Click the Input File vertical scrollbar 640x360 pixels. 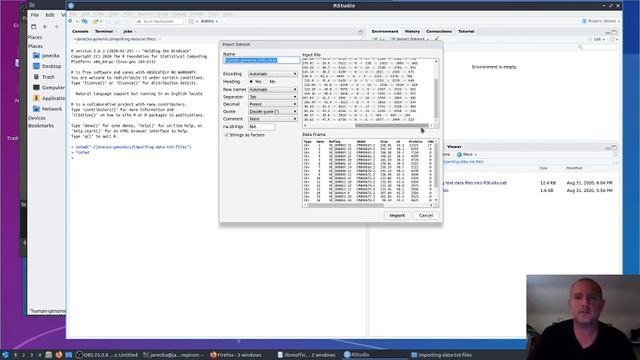(x=436, y=91)
